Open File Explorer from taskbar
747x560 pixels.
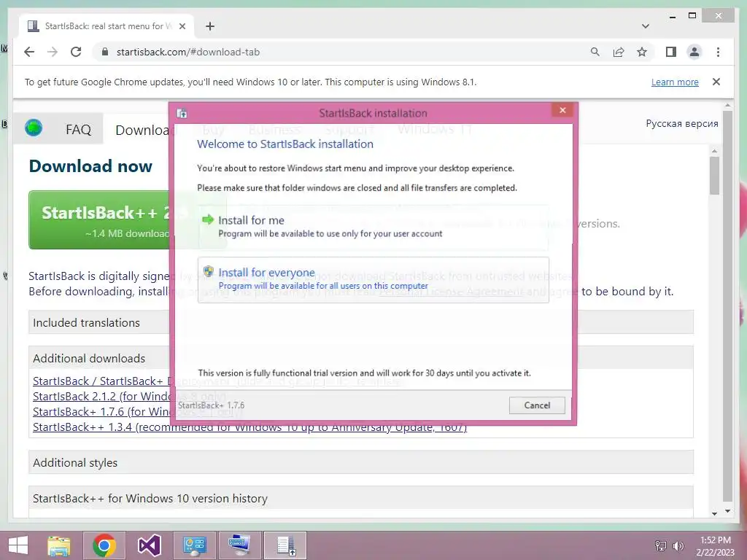click(x=58, y=545)
